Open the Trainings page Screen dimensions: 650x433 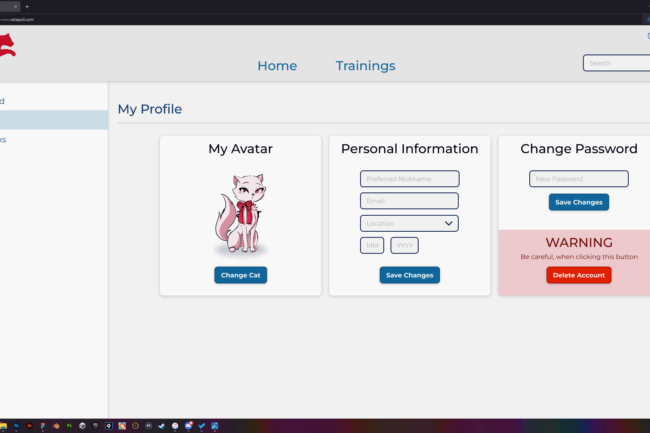365,66
